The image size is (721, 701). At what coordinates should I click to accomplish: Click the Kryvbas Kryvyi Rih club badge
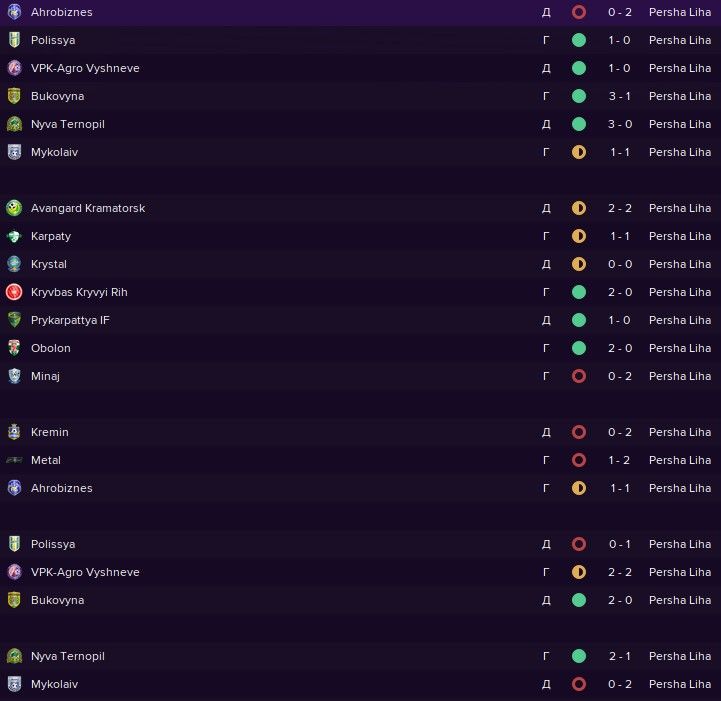(x=14, y=292)
